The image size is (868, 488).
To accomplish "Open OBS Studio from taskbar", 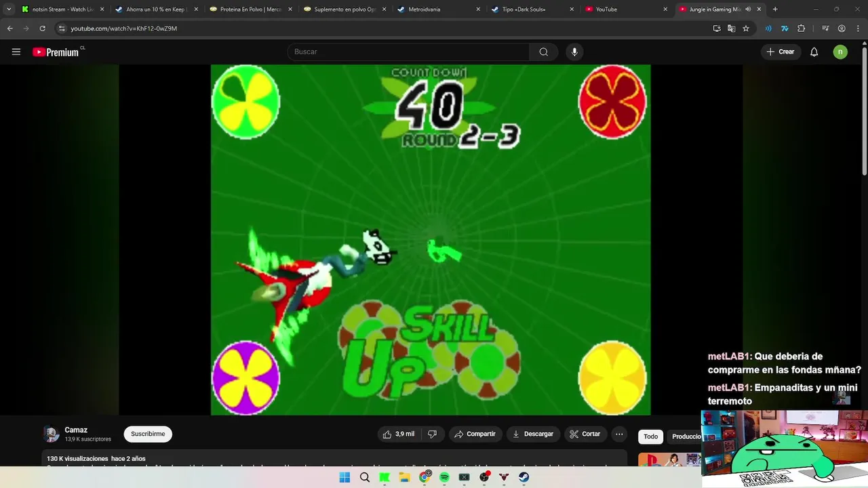I will (484, 477).
